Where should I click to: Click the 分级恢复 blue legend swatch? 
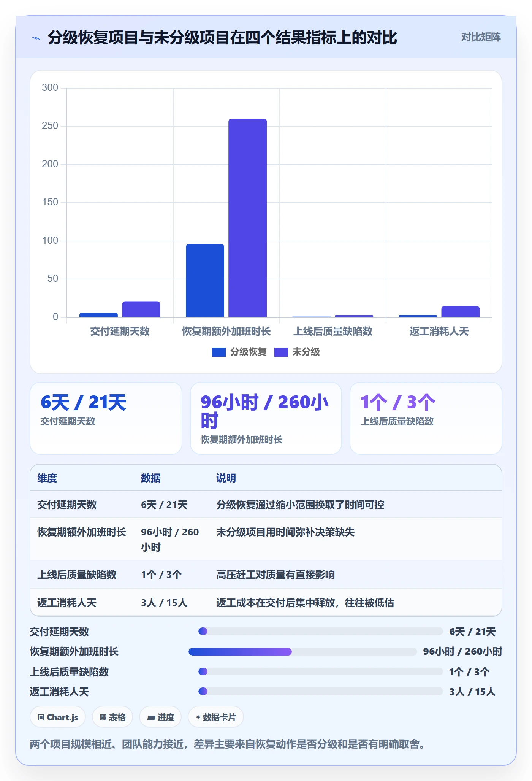pos(218,352)
